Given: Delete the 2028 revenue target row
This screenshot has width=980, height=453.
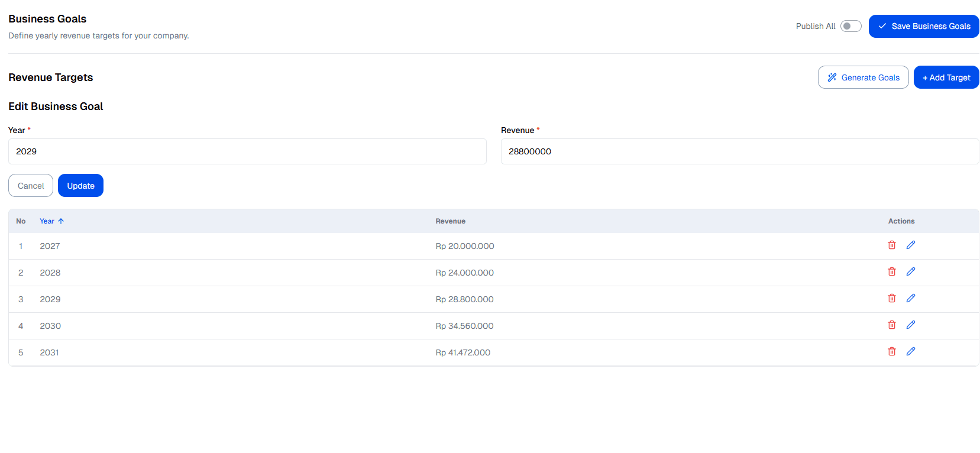Looking at the screenshot, I should click(x=891, y=271).
